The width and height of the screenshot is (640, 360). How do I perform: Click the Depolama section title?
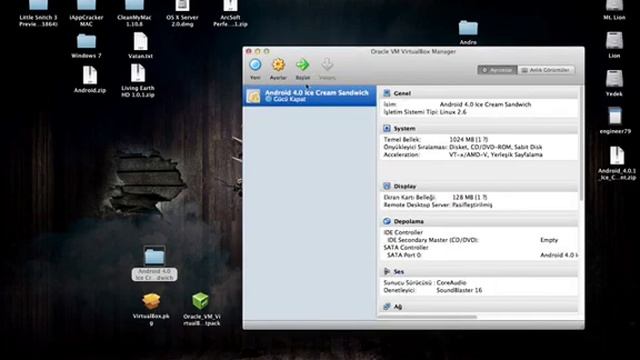409,222
